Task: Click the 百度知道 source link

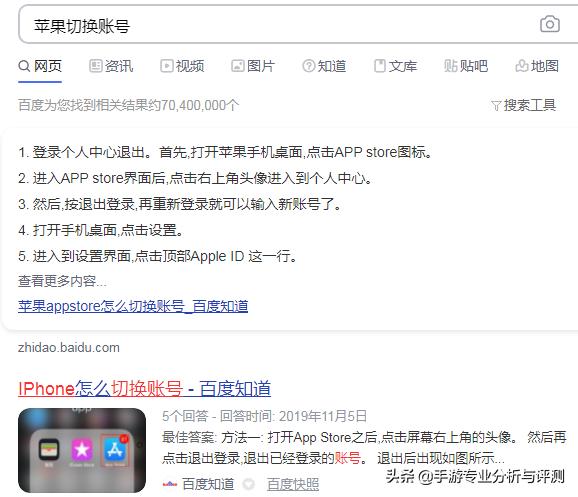Action: coord(208,484)
